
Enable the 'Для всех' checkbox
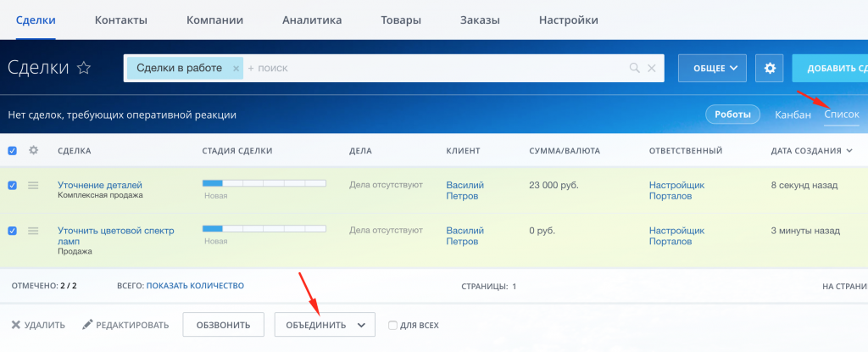pyautogui.click(x=392, y=326)
